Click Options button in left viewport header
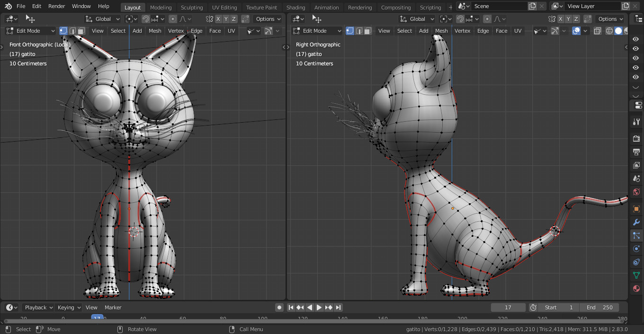Viewport: 644px width, 334px height. pos(268,19)
